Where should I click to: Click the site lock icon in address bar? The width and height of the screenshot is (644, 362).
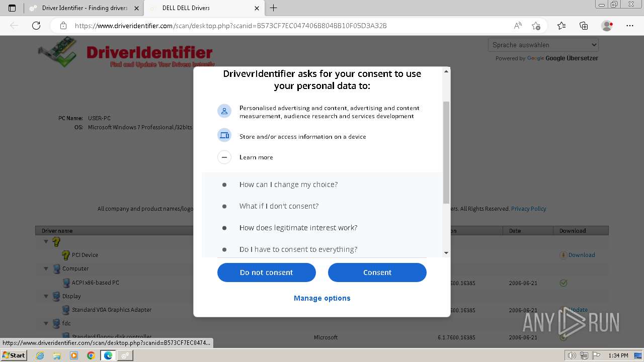coord(63,26)
